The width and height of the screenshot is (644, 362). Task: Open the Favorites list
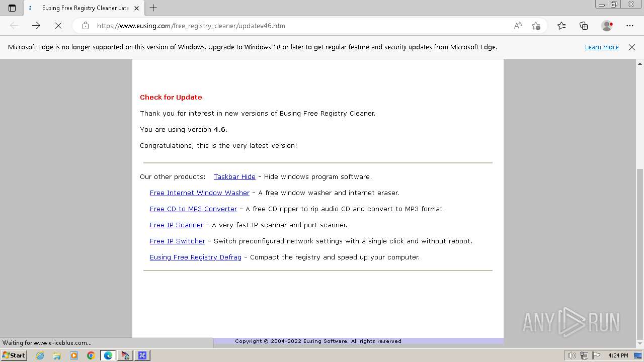pyautogui.click(x=561, y=26)
